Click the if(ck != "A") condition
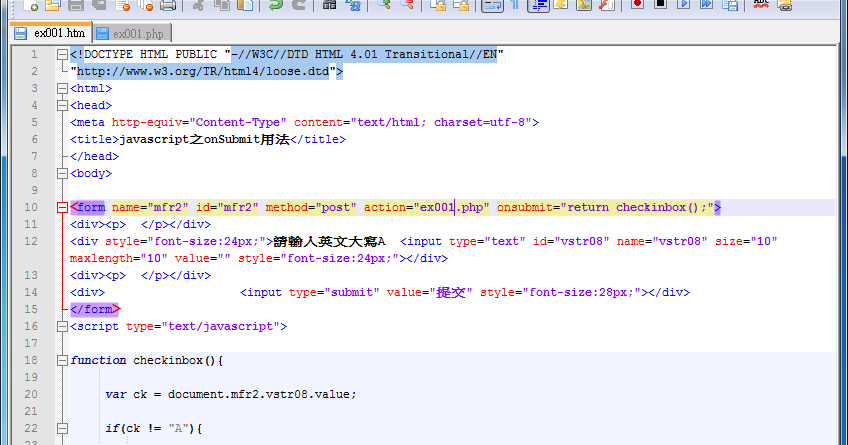Image resolution: width=848 pixels, height=445 pixels. tap(150, 429)
